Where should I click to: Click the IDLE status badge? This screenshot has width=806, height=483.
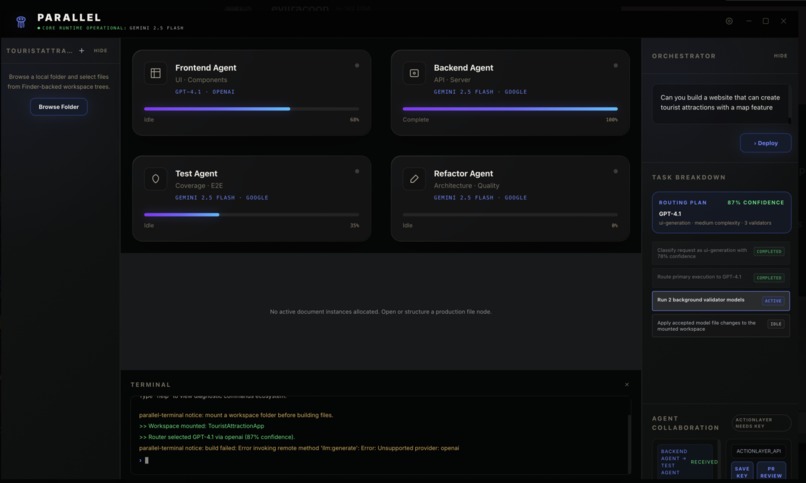[776, 324]
